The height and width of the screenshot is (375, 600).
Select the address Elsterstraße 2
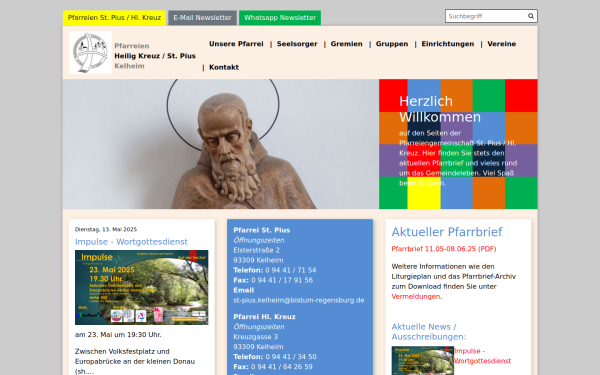(256, 250)
